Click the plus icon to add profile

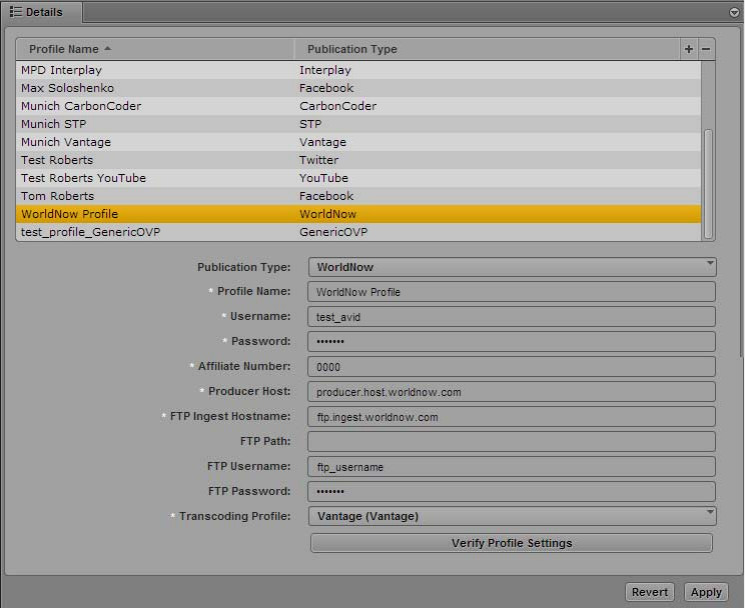tap(688, 49)
